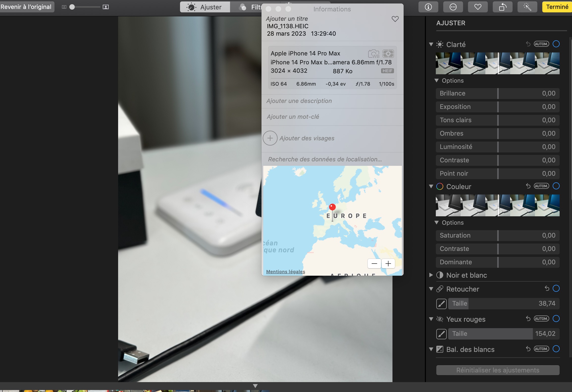The height and width of the screenshot is (392, 572).
Task: Switch to the Ajuster tab
Action: [205, 7]
